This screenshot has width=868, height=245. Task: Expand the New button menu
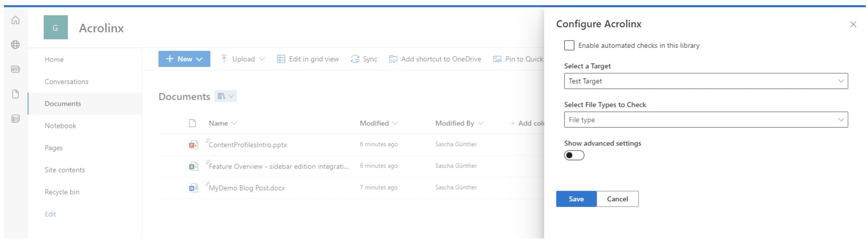coord(199,59)
